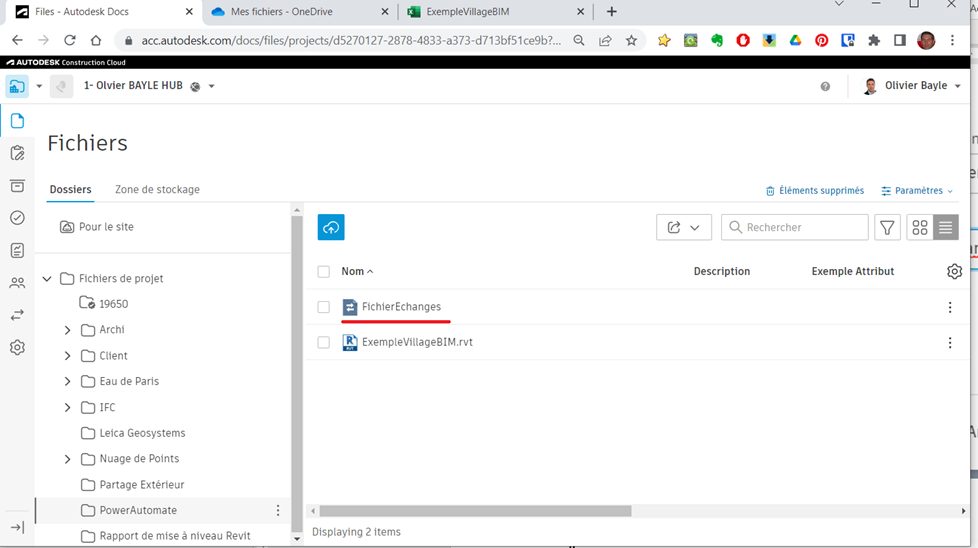The image size is (978, 548).
Task: Open the Settings gear in left sidebar
Action: (17, 347)
